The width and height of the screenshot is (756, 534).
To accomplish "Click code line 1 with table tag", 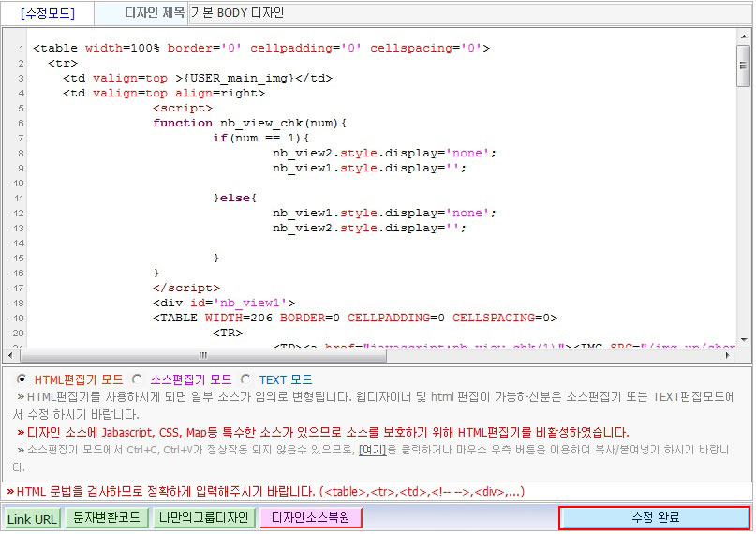I will (x=260, y=48).
